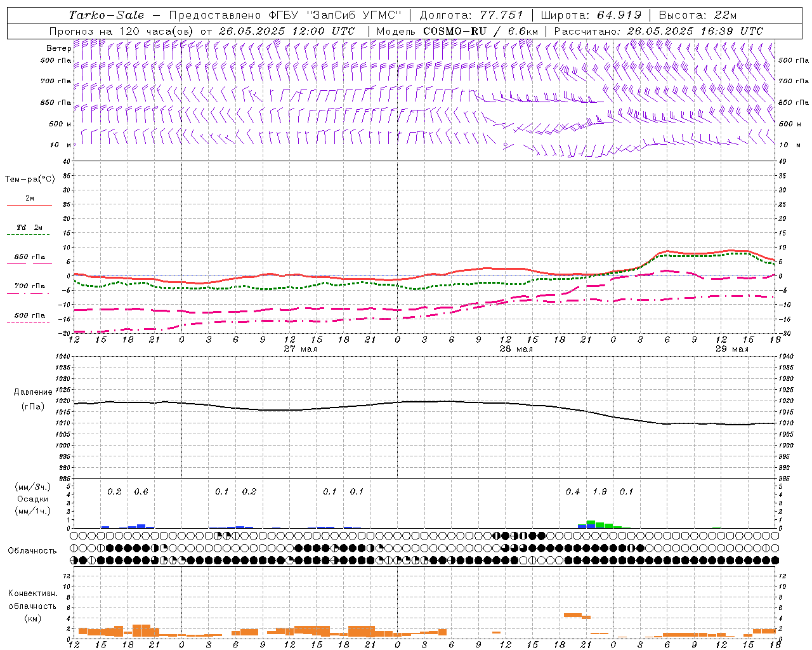Select the Td 2м dew point legend label
Image resolution: width=812 pixels, height=650 pixels.
(x=30, y=227)
